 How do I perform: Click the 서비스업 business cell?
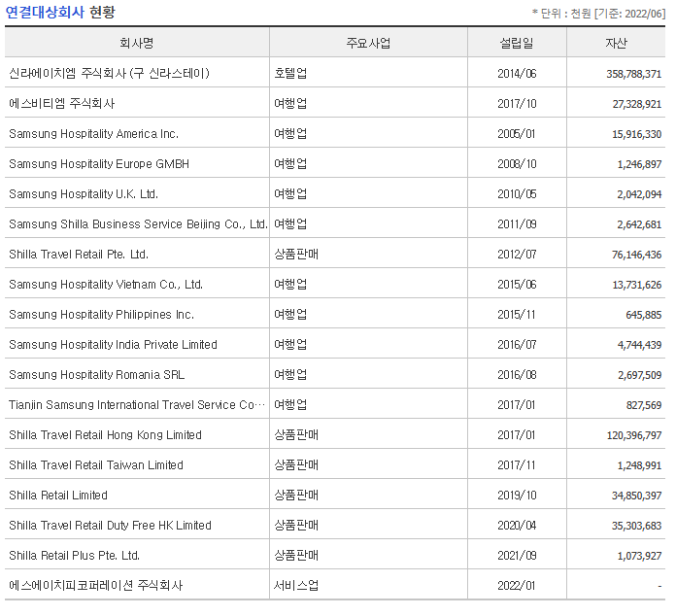[296, 585]
